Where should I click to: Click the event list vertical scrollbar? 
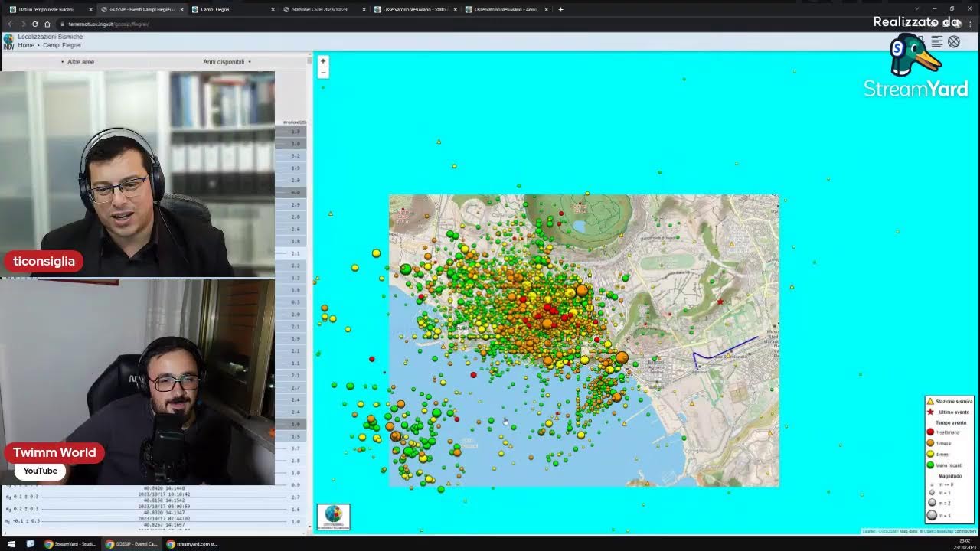[309, 291]
